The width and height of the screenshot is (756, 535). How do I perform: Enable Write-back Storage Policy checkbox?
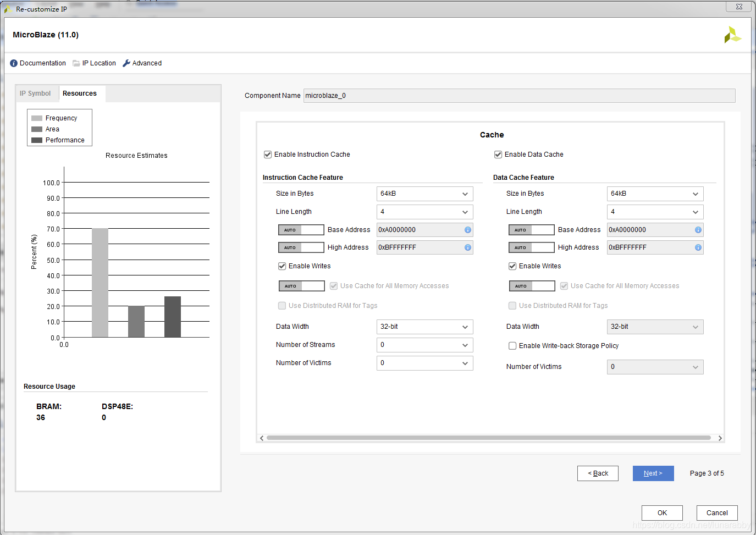coord(512,346)
